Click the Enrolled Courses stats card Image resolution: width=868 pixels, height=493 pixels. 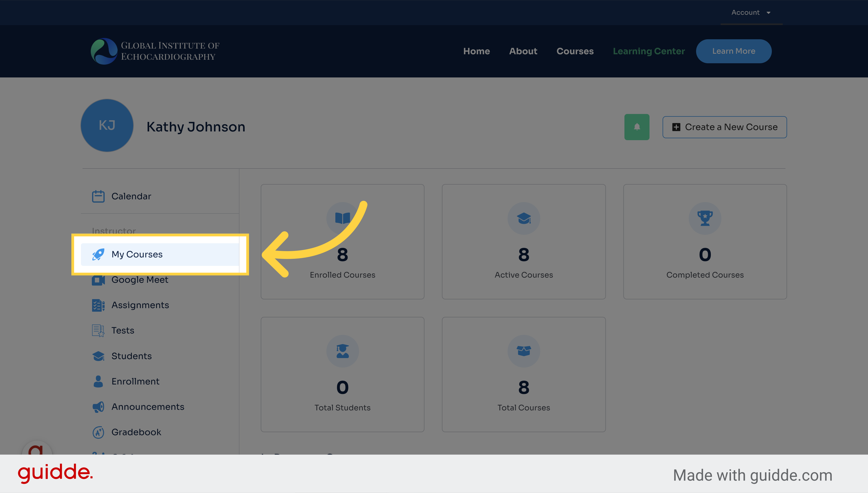coord(342,242)
